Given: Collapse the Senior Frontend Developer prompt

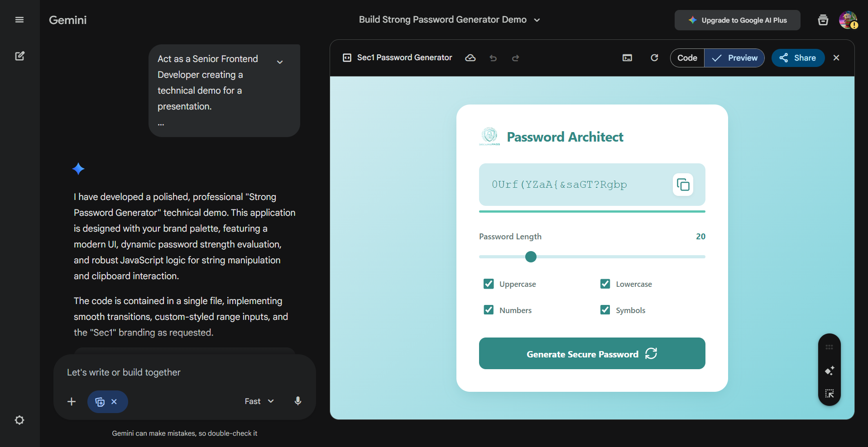Looking at the screenshot, I should click(280, 61).
